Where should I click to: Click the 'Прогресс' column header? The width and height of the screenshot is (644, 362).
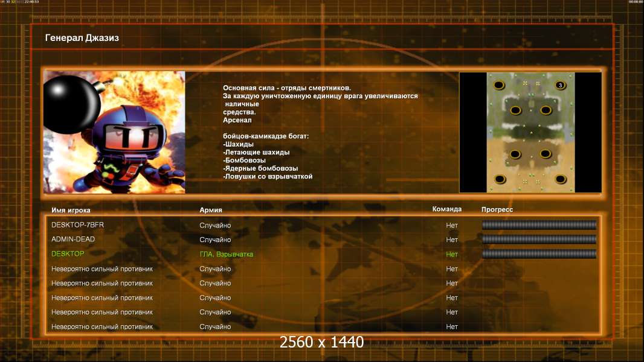click(497, 209)
